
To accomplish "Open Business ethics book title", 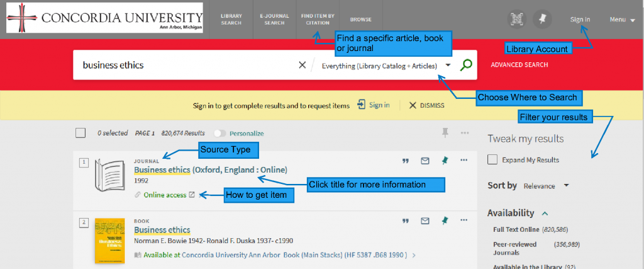I will pyautogui.click(x=162, y=230).
